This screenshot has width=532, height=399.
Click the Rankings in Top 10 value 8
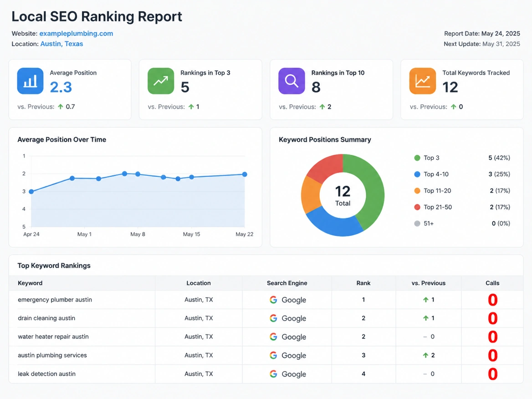tap(316, 87)
